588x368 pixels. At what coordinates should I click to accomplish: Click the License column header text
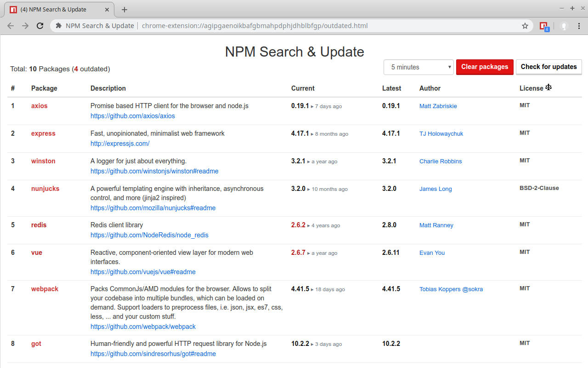point(531,88)
